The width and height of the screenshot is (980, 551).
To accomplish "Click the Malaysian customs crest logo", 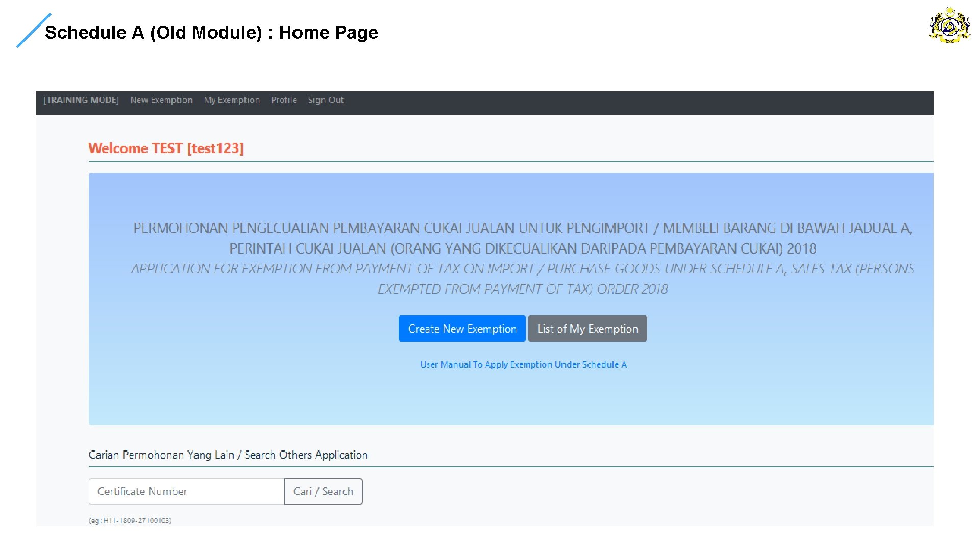I will [949, 25].
